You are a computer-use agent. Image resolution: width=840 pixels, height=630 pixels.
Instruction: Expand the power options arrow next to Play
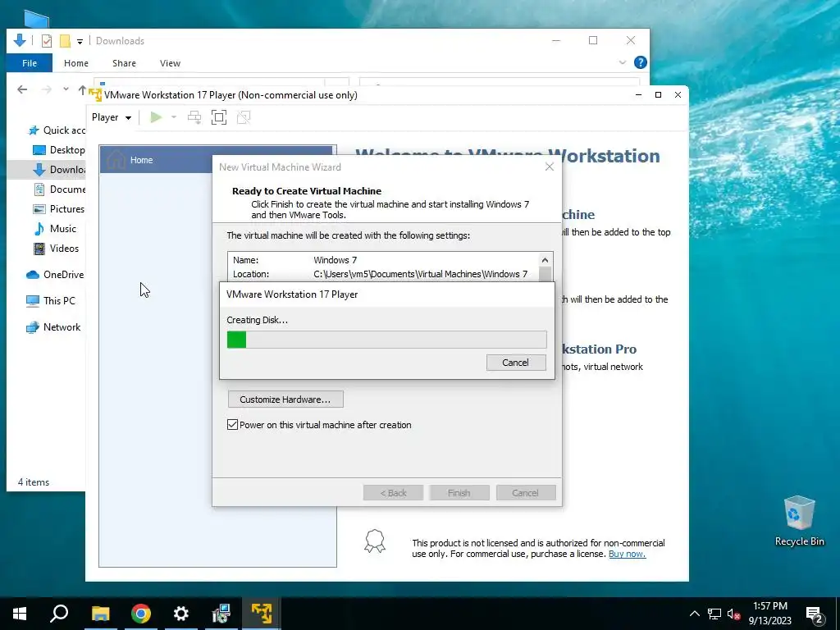click(x=174, y=117)
